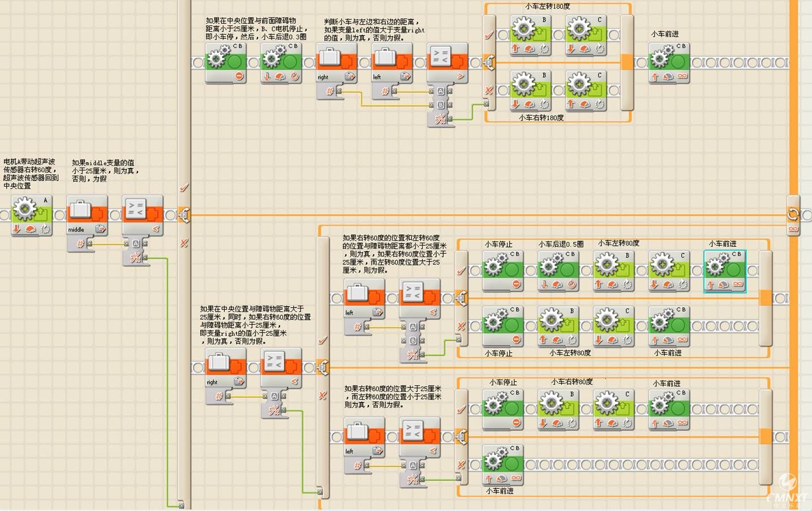Screen dimensions: 812x511
Task: Select Motor B block above lower '小车左转80度' label
Action: pos(558,326)
